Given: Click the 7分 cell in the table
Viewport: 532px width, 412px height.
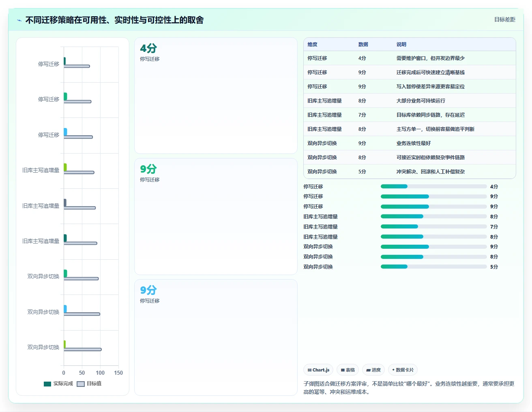Looking at the screenshot, I should coord(362,115).
